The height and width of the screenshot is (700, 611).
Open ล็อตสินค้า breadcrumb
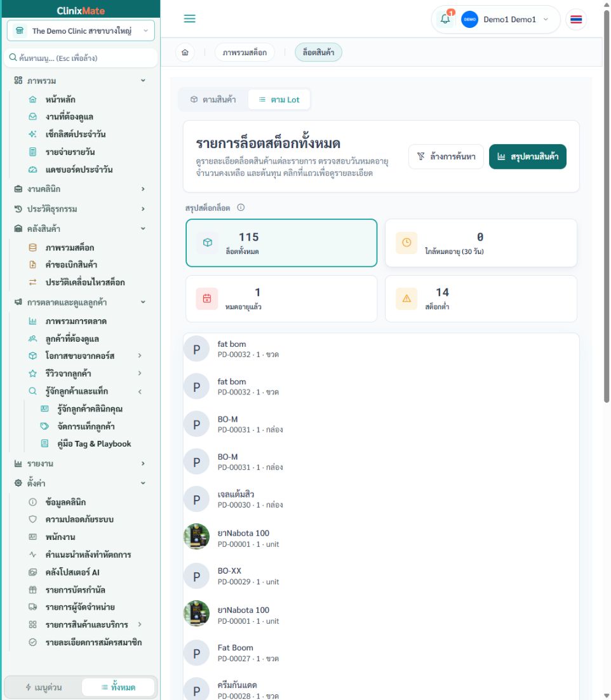[318, 53]
